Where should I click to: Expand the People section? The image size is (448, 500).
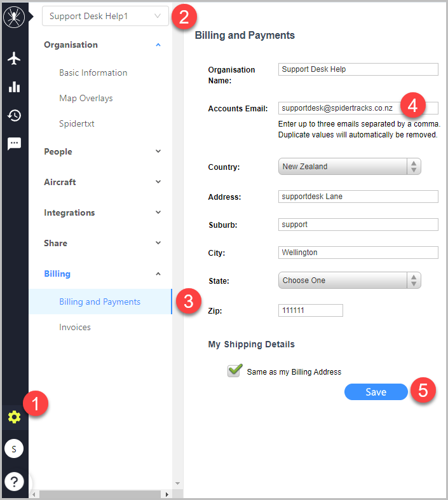(x=102, y=151)
